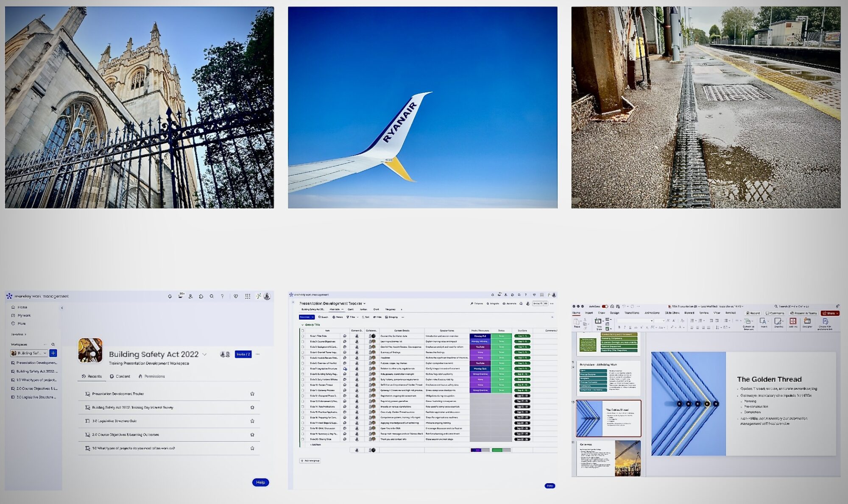Click Sort in tracker toolbar
848x504 pixels.
coord(365,317)
